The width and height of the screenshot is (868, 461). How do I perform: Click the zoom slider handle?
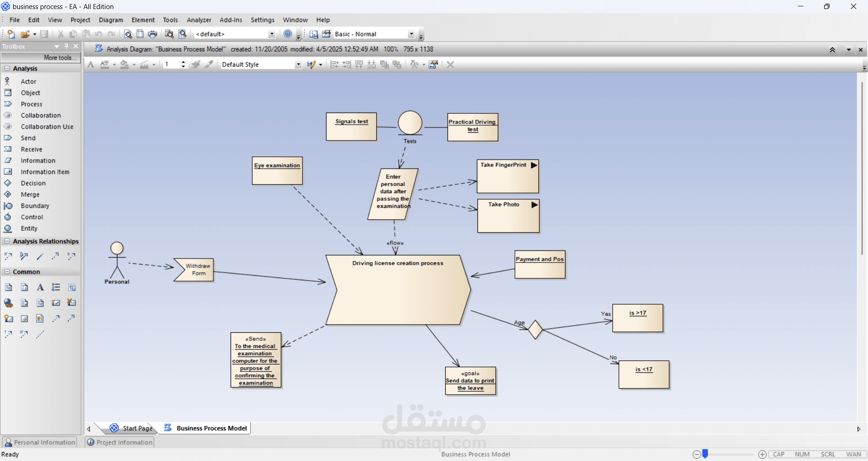705,454
